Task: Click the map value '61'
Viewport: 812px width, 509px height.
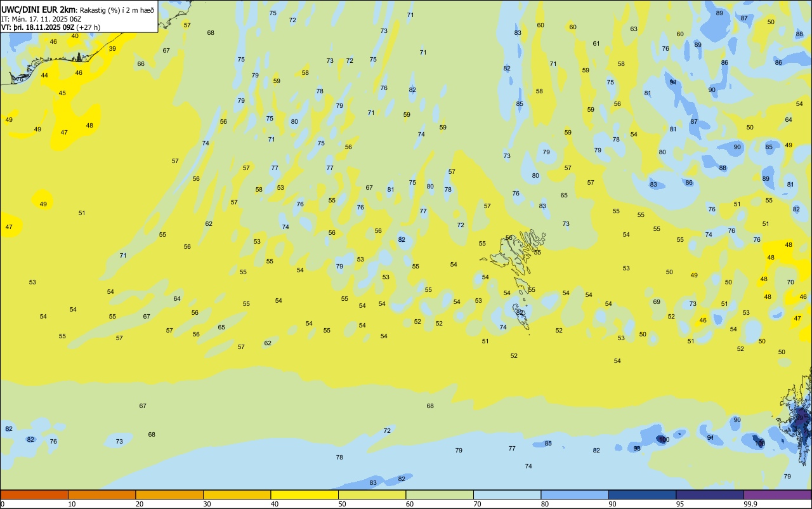Action: pos(596,44)
